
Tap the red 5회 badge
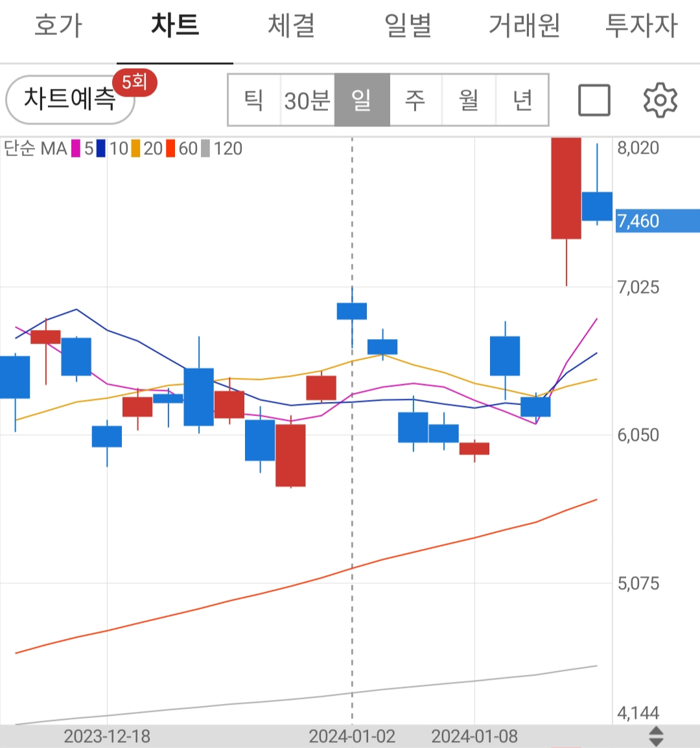pyautogui.click(x=135, y=82)
